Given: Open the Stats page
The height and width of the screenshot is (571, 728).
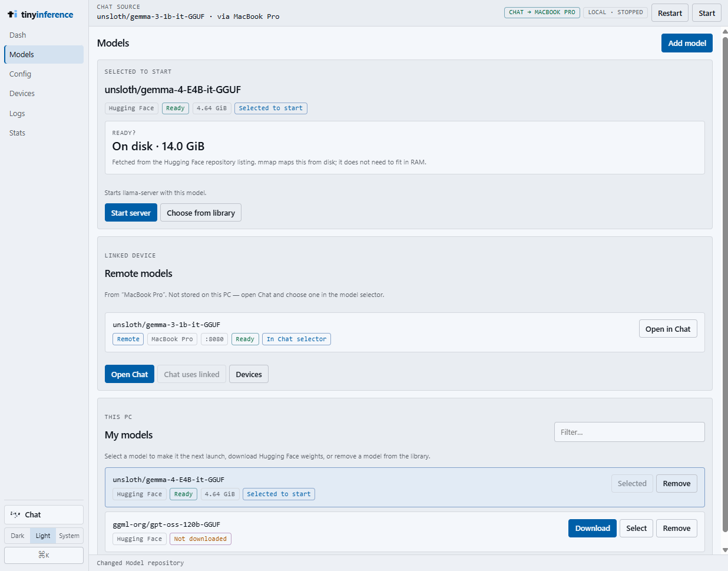Looking at the screenshot, I should click(x=44, y=133).
